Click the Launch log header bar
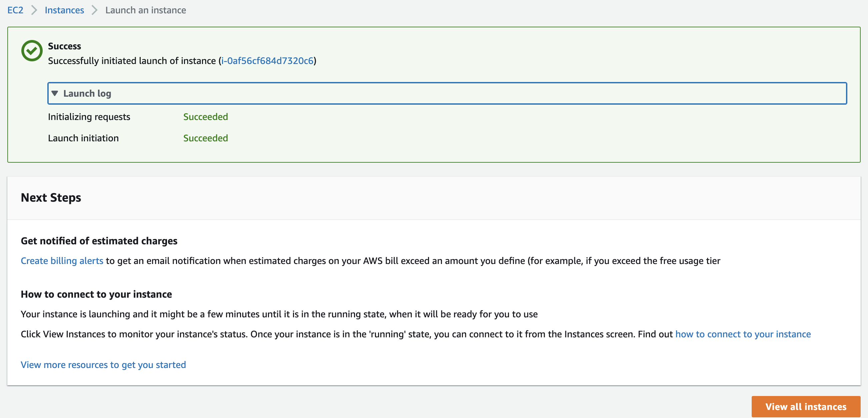This screenshot has height=418, width=868. [x=447, y=93]
